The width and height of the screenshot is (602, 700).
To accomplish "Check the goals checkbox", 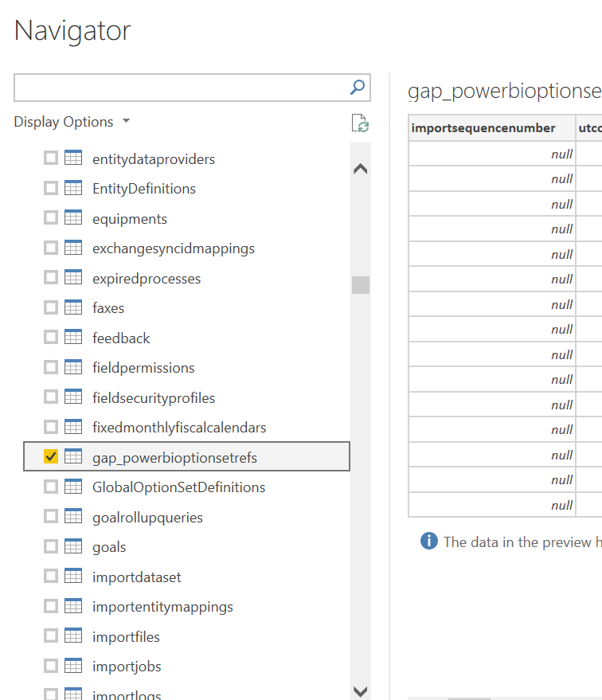I will point(51,546).
